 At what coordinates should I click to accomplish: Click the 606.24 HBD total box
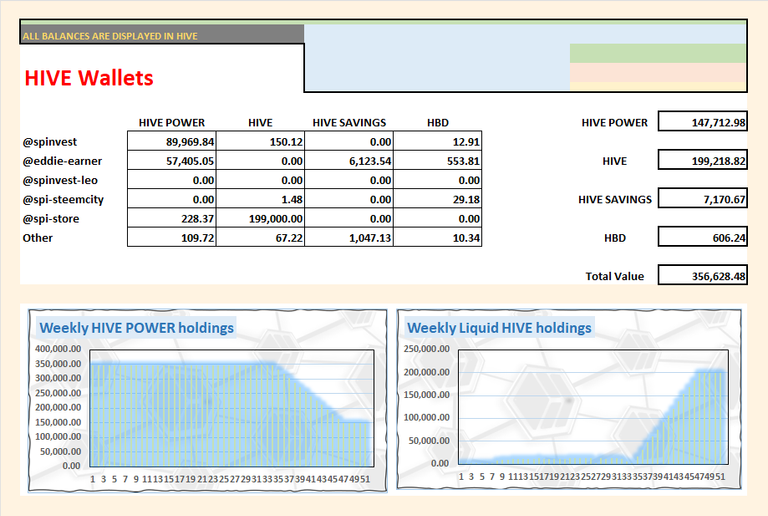click(x=702, y=237)
